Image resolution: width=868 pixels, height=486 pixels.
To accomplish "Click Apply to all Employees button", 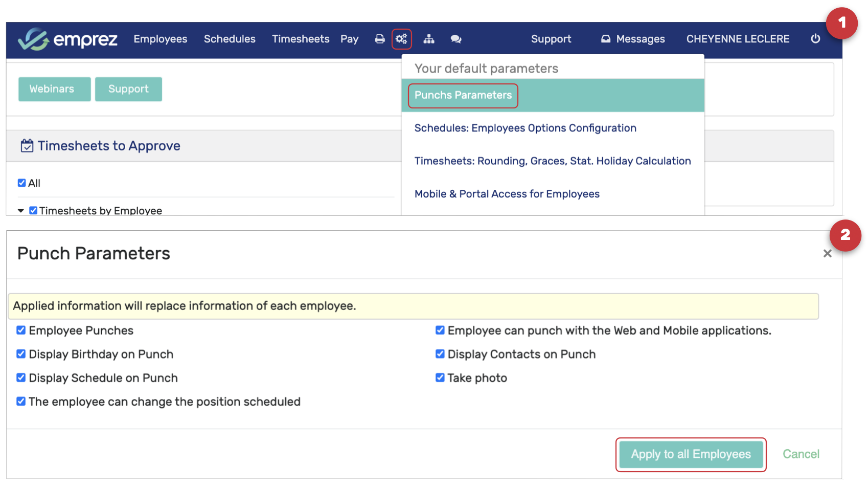I will click(691, 454).
